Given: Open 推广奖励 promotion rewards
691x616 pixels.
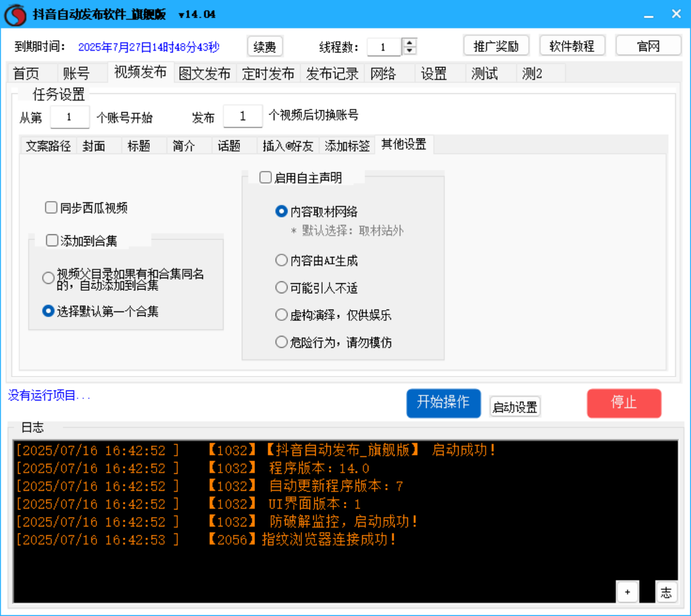Looking at the screenshot, I should tap(496, 46).
